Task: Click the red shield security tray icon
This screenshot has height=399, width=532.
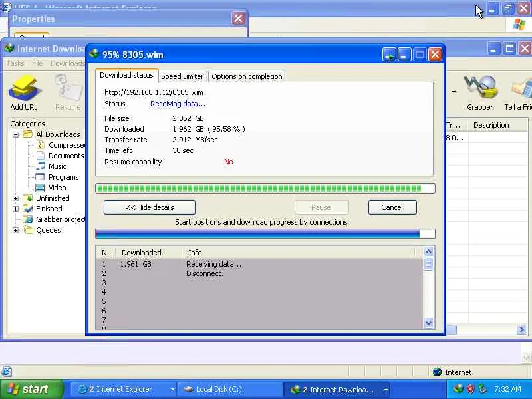Action: [x=471, y=389]
